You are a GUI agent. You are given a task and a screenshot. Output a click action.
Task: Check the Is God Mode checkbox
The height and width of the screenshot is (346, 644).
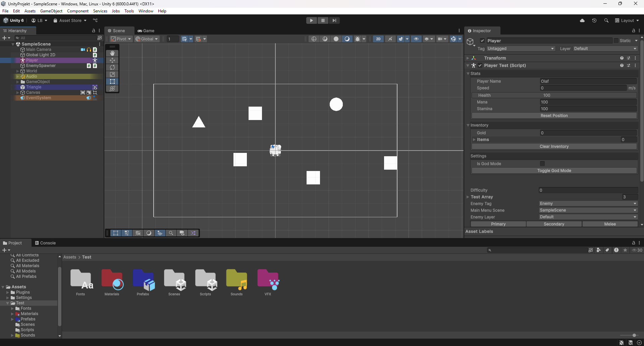pos(542,164)
